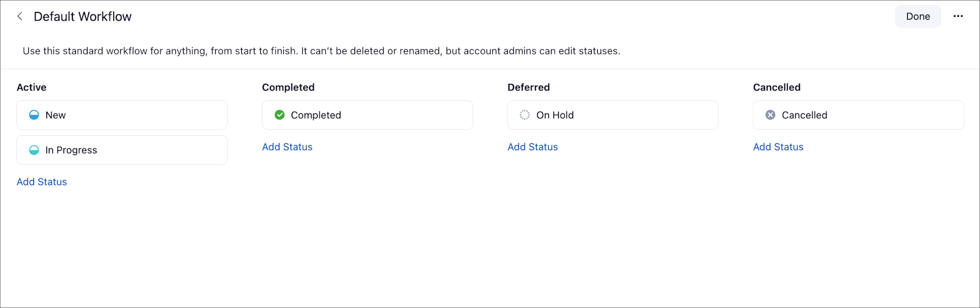Add a status under Active
This screenshot has width=980, height=308.
(42, 182)
